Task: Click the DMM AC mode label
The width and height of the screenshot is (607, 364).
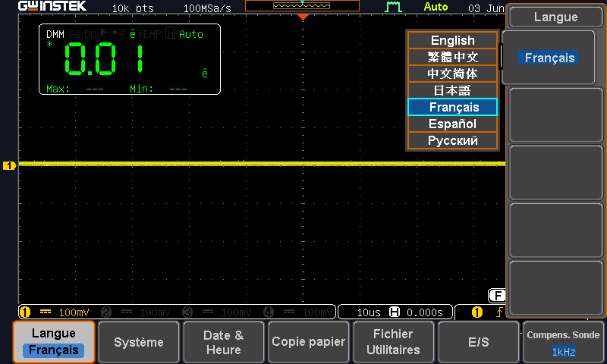Action: coord(75,34)
